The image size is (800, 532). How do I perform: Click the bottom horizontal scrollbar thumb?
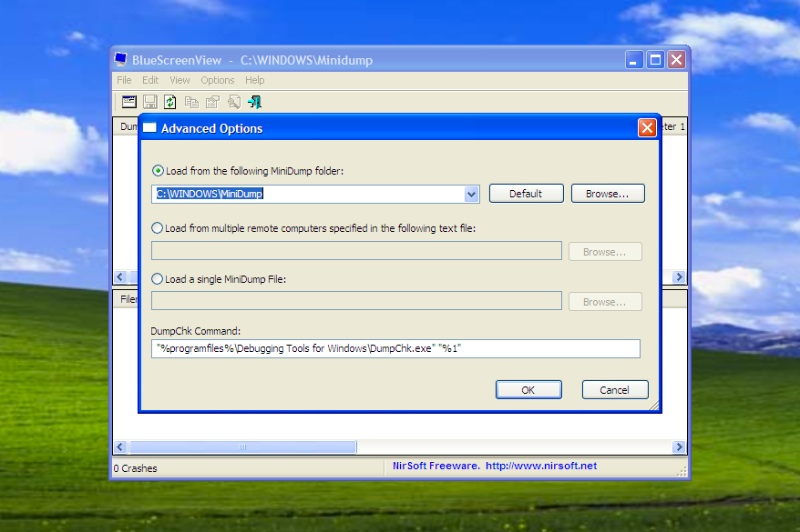[x=243, y=447]
